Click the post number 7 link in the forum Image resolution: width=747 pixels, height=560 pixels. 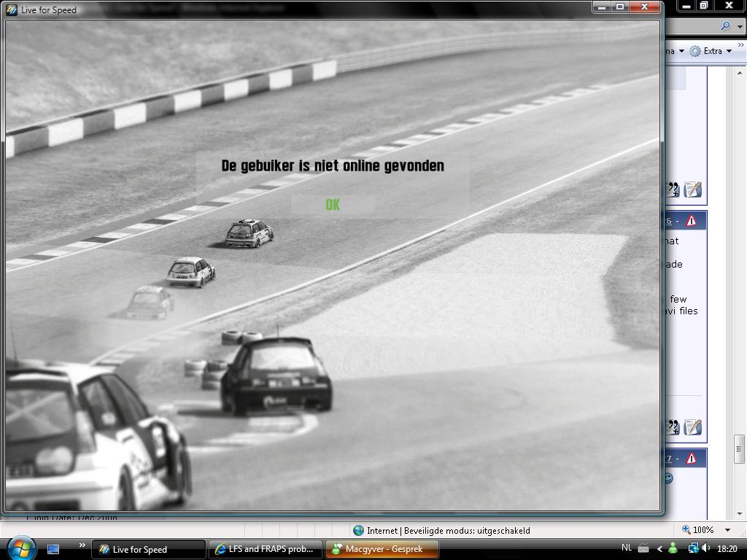[668, 459]
